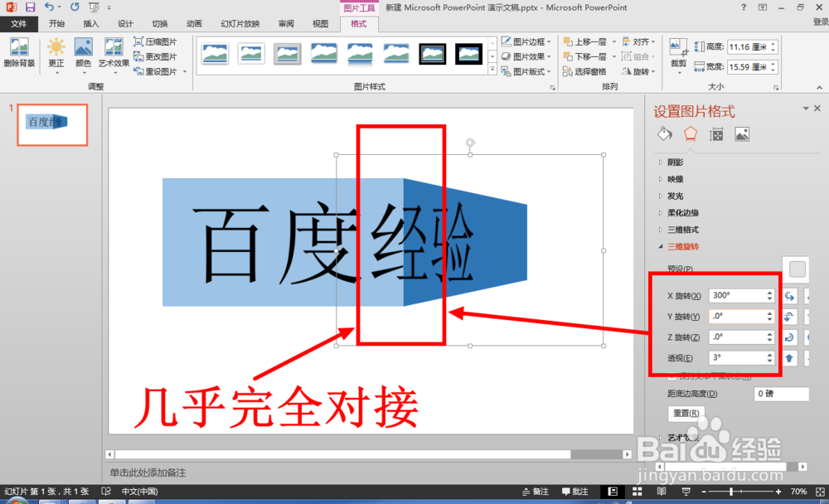
Task: Click the Width (宽度) input field
Action: [x=748, y=67]
